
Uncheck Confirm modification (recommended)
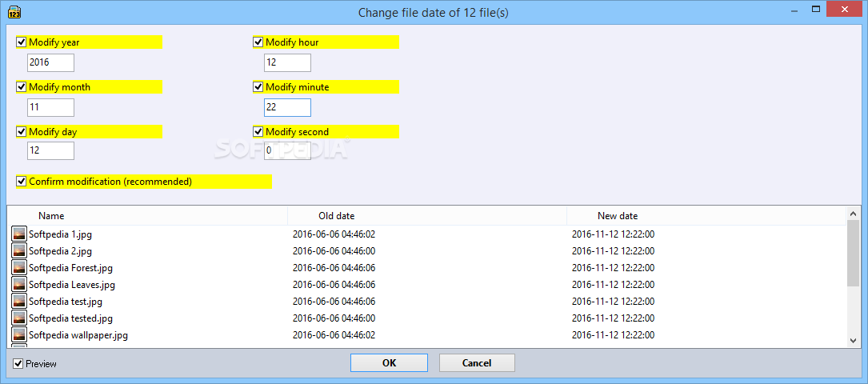22,181
